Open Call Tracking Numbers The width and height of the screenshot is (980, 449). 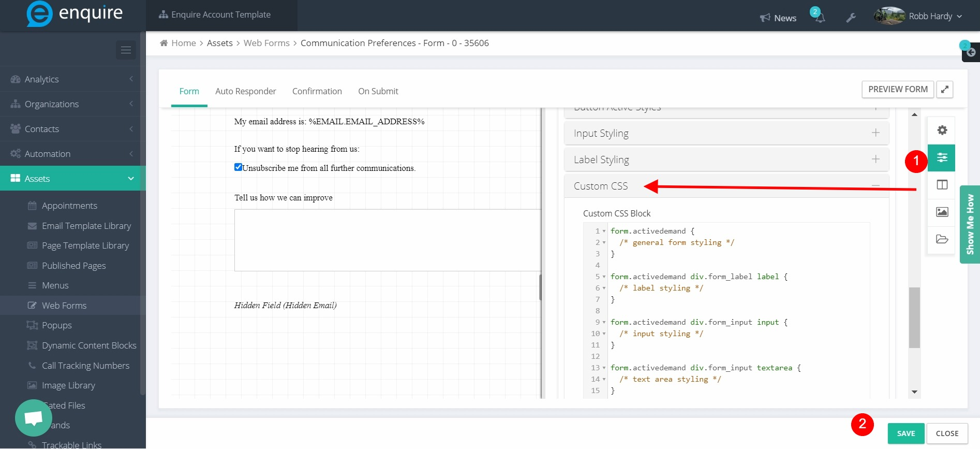click(x=85, y=366)
